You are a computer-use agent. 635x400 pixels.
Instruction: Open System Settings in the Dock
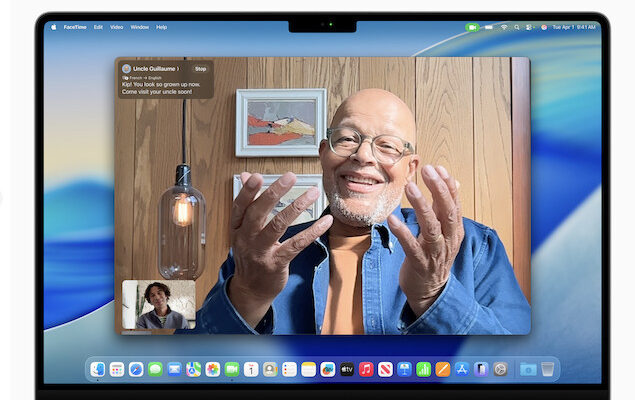pyautogui.click(x=501, y=369)
